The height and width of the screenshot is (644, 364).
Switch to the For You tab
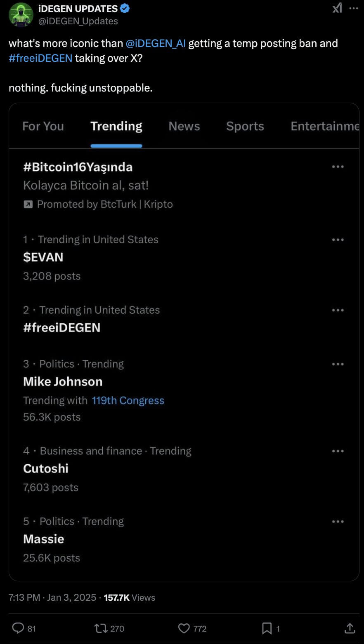tap(43, 126)
